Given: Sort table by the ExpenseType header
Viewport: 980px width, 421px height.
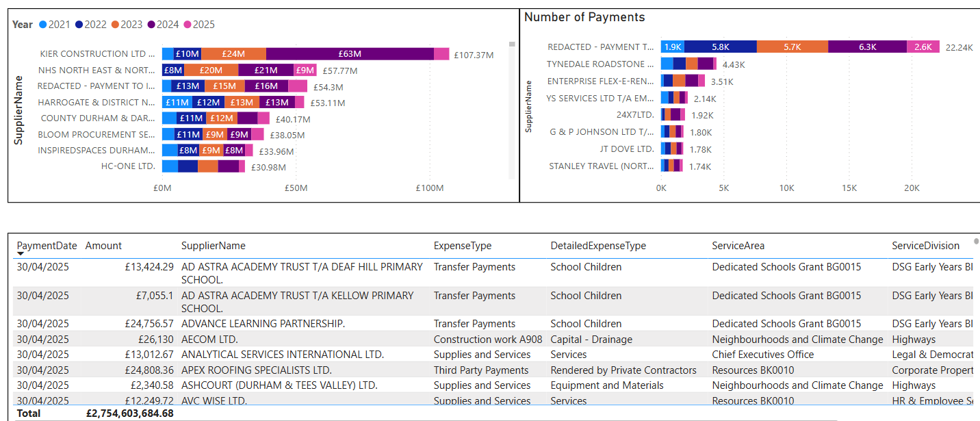Looking at the screenshot, I should point(463,246).
